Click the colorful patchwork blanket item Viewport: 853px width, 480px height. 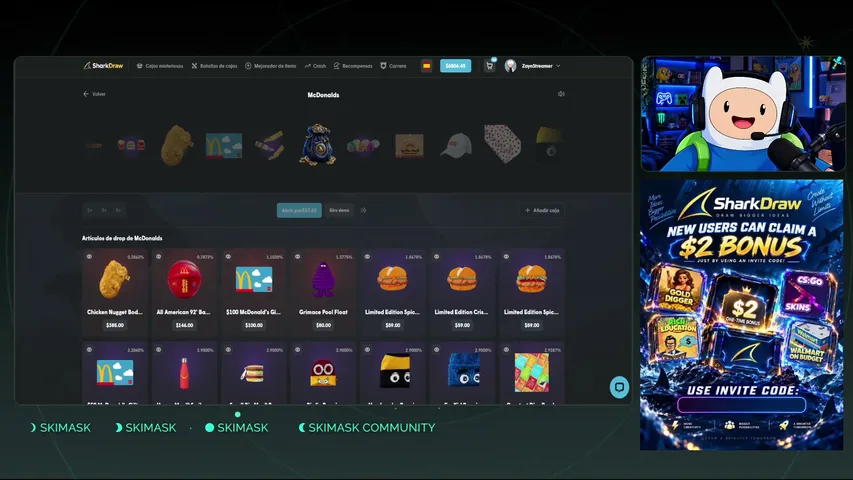coord(531,373)
